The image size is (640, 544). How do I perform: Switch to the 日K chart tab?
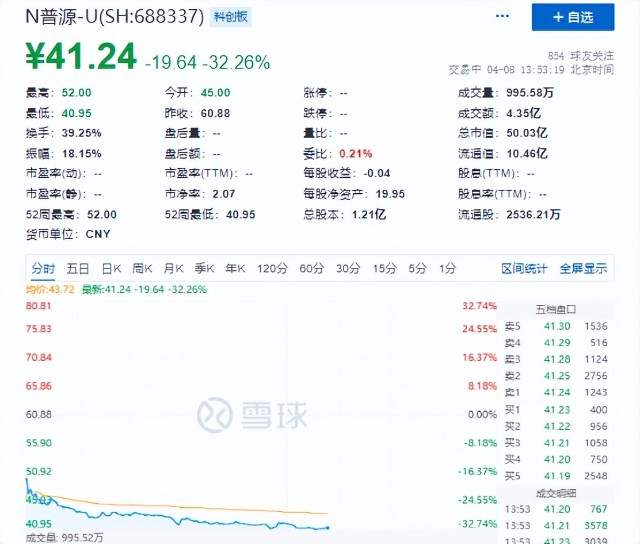(111, 269)
